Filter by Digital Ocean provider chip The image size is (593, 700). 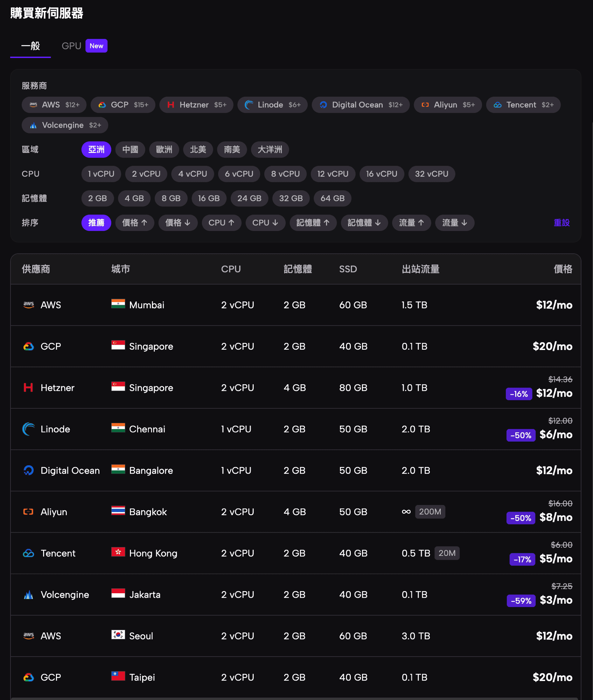pos(361,105)
